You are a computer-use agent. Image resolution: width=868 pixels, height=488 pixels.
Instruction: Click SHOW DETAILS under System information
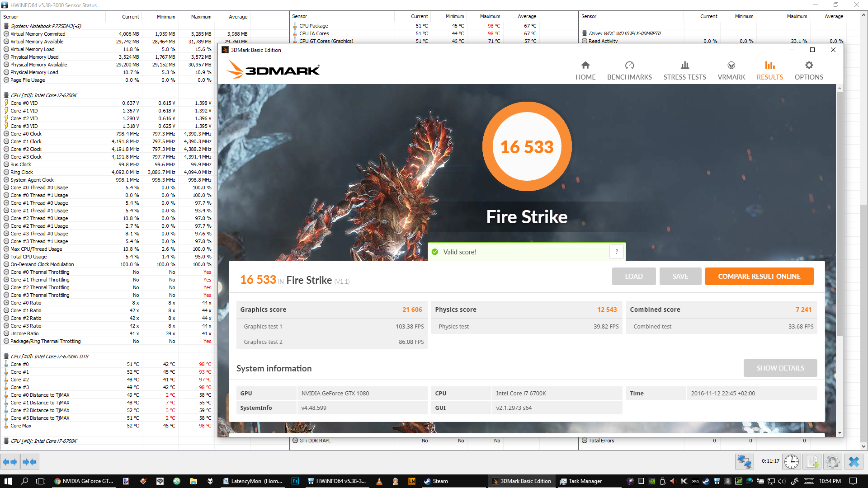pos(780,368)
